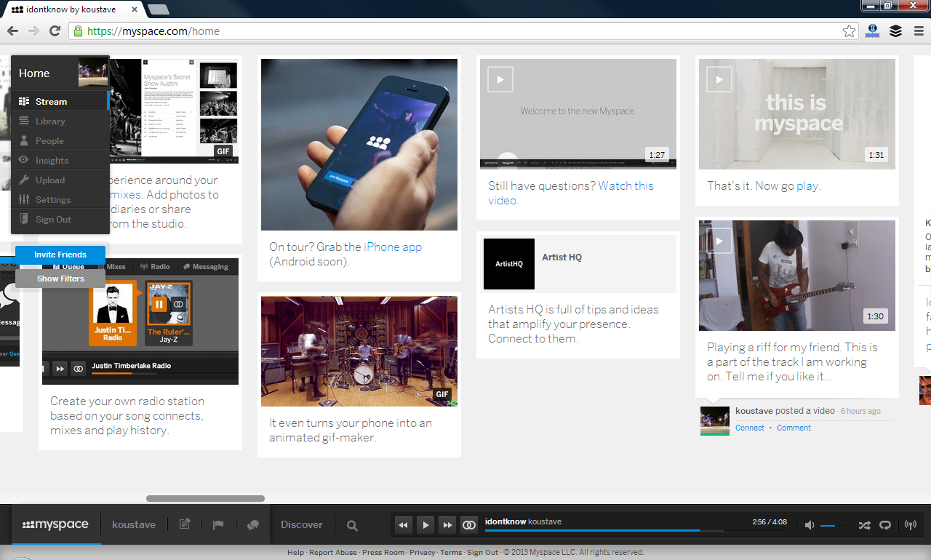Toggle repeat playback
Screen dimensions: 931x560
pyautogui.click(x=885, y=525)
